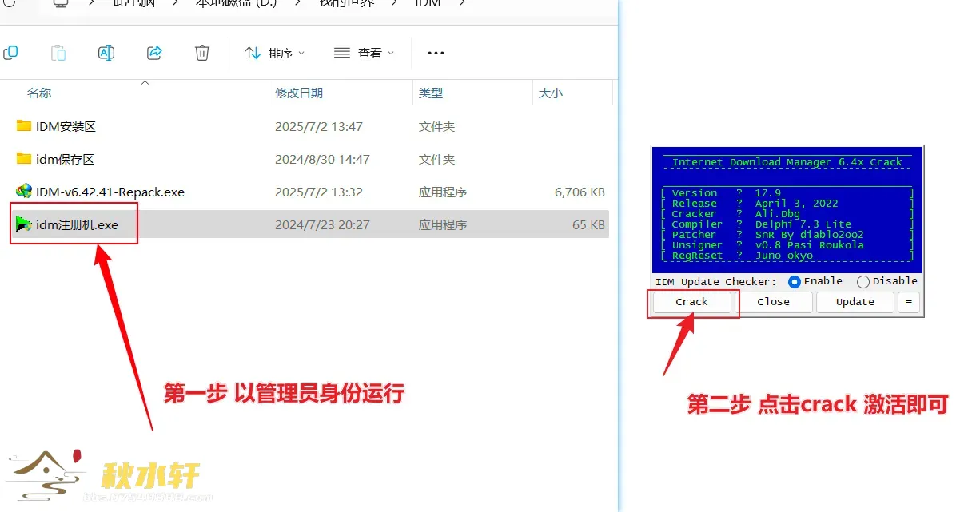Click the IDM-v6.42.41-Repack.exe application icon
The width and height of the screenshot is (980, 512).
pyautogui.click(x=23, y=192)
